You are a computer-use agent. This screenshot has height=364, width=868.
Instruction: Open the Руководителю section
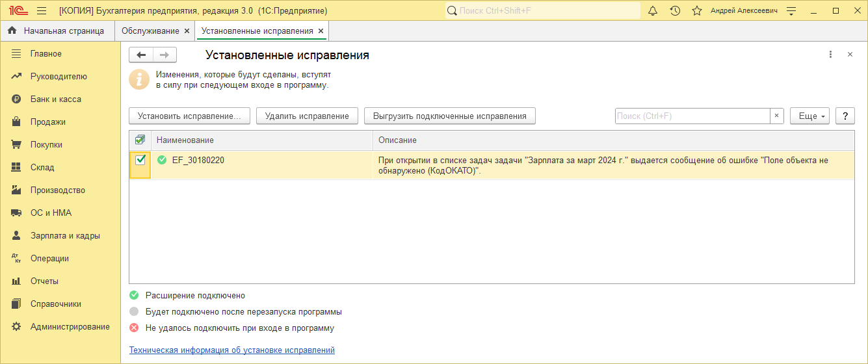tap(60, 76)
